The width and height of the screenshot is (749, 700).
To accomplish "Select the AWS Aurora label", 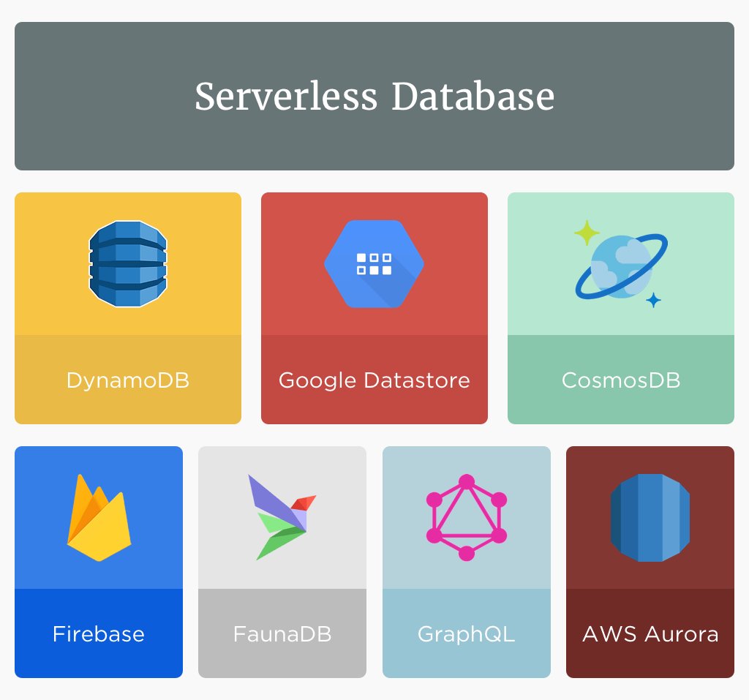I will point(650,634).
